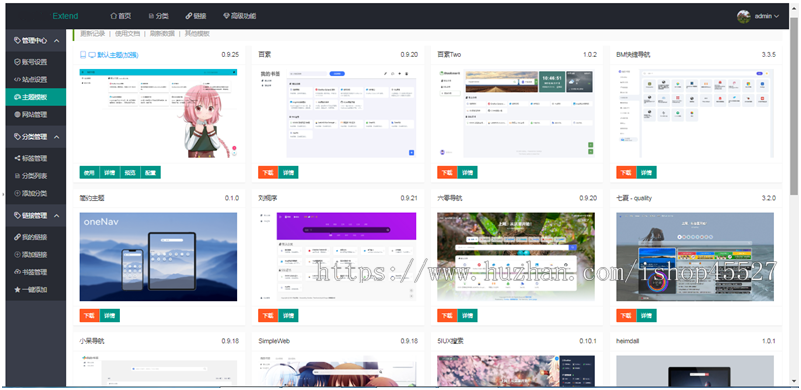Open the 链接 item in top navigation
Screen dimensions: 801x390
196,16
